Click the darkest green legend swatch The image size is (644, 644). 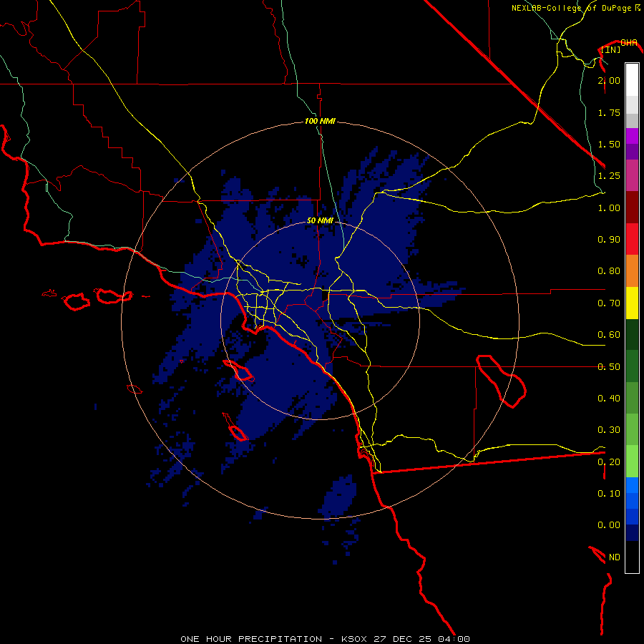(x=632, y=334)
